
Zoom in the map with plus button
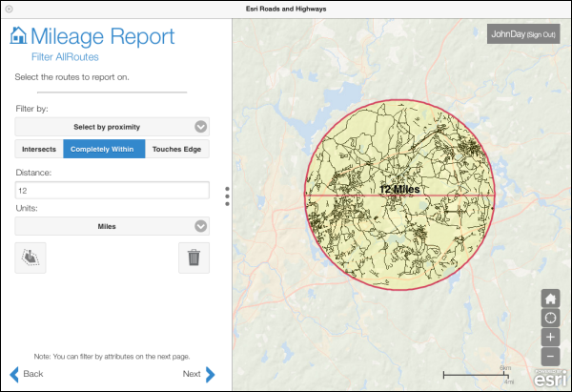point(550,338)
